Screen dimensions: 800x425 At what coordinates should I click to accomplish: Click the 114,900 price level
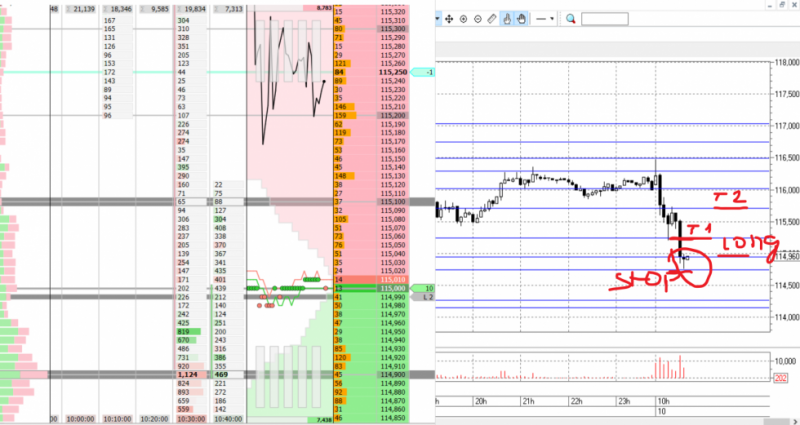[x=393, y=375]
